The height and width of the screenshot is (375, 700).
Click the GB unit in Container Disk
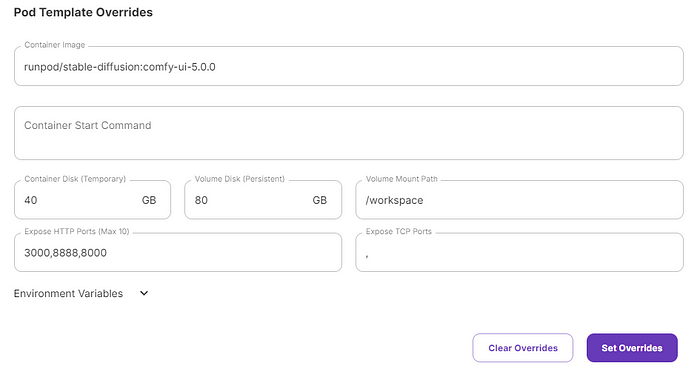pyautogui.click(x=149, y=200)
